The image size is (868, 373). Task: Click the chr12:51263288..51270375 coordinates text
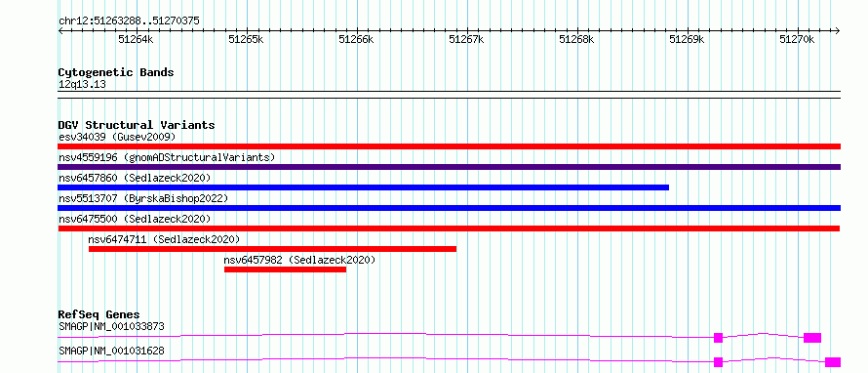click(x=129, y=21)
